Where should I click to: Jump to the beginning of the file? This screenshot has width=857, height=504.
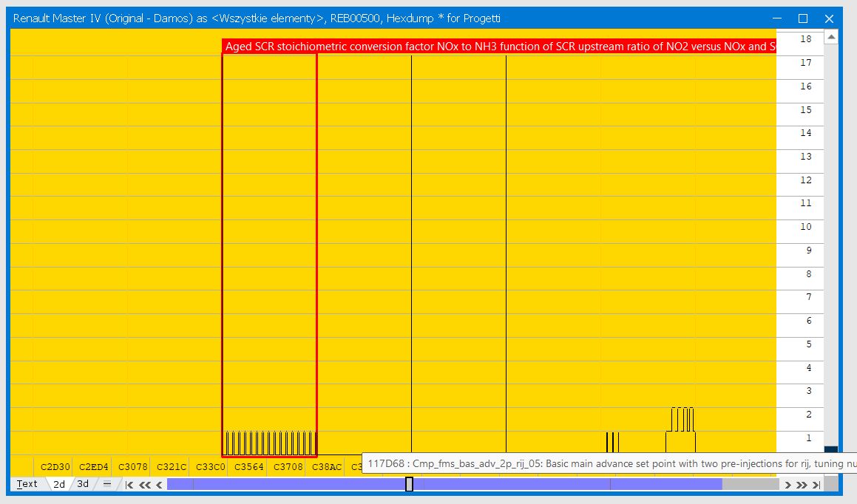pyautogui.click(x=129, y=484)
